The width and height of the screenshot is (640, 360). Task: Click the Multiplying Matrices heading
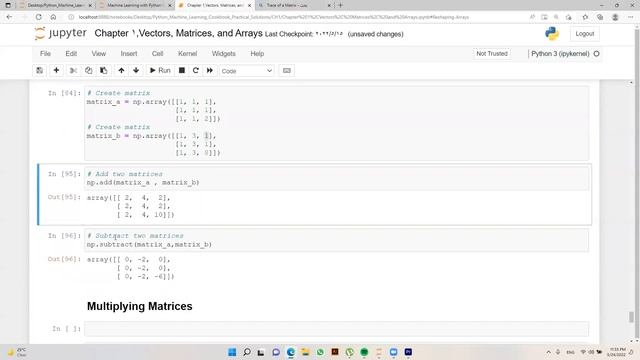(x=140, y=306)
